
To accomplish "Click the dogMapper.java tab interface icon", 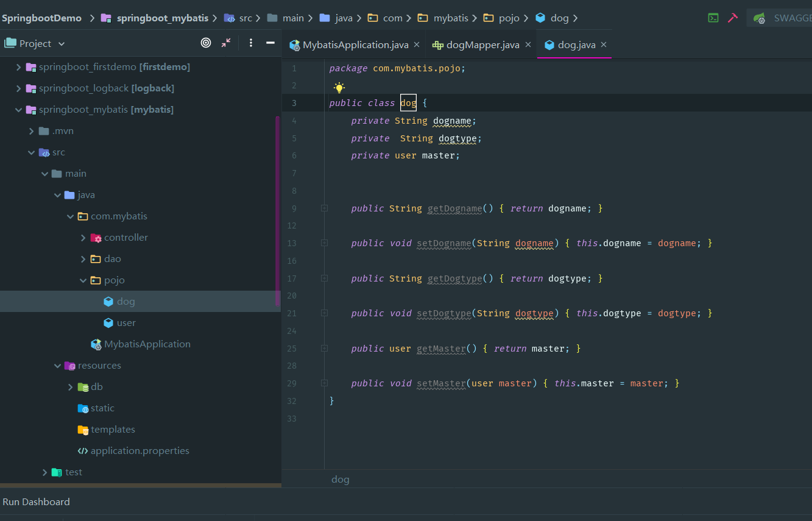I will (437, 44).
